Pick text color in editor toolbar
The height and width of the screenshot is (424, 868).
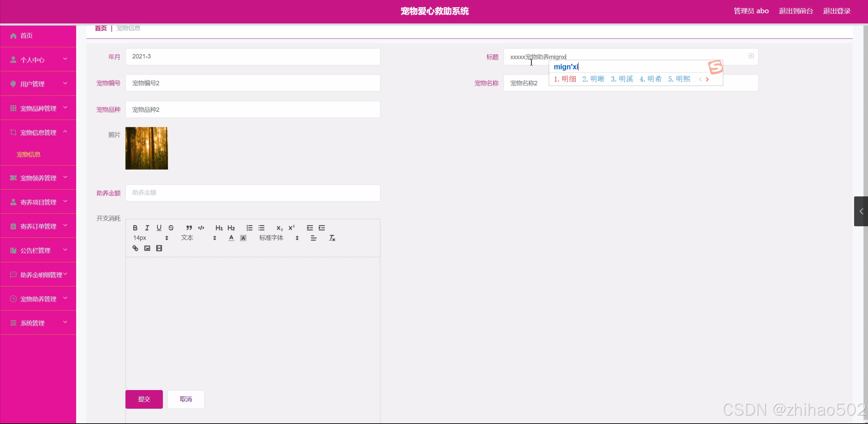[x=231, y=238]
